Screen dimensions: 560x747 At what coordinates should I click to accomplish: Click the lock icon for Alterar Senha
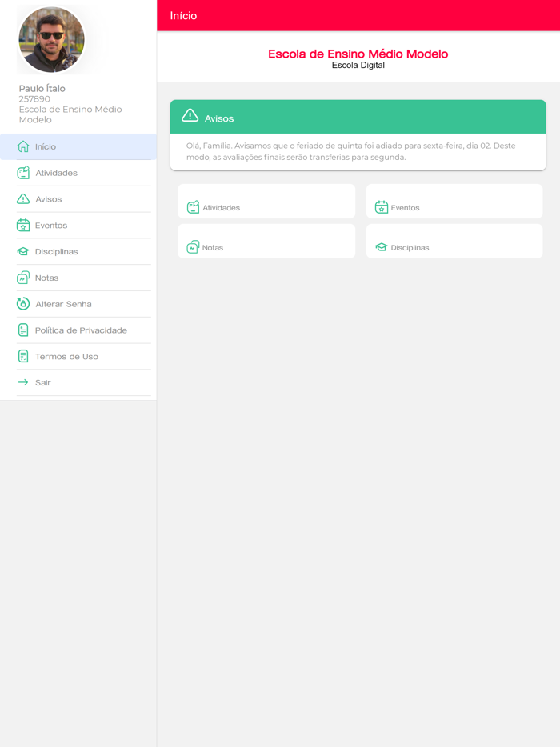point(23,304)
